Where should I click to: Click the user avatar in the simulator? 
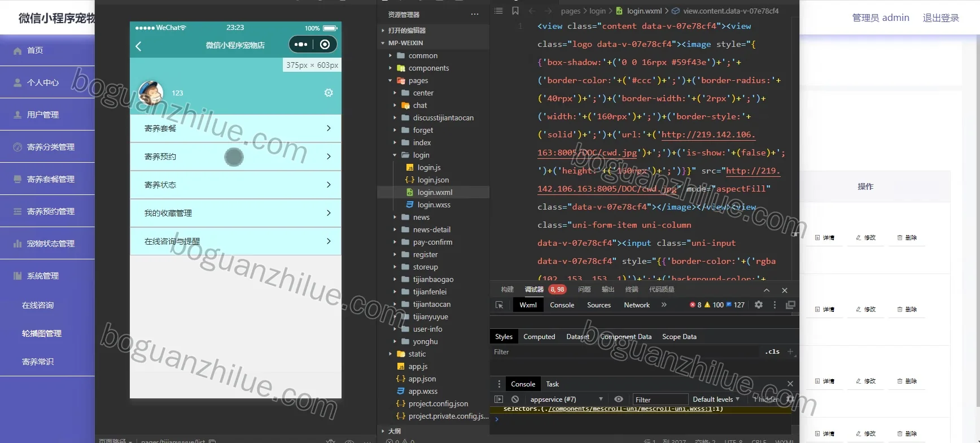click(151, 93)
